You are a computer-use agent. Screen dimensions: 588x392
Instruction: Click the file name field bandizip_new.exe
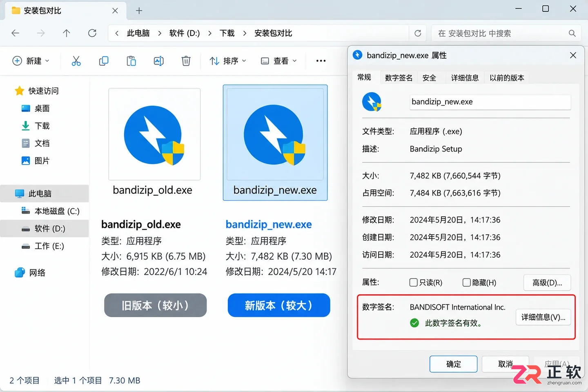pyautogui.click(x=490, y=102)
